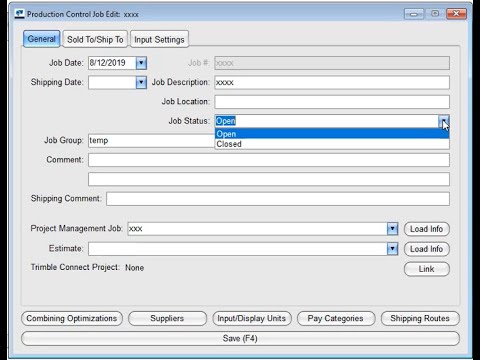Load Info for Project Management Job

tap(427, 229)
